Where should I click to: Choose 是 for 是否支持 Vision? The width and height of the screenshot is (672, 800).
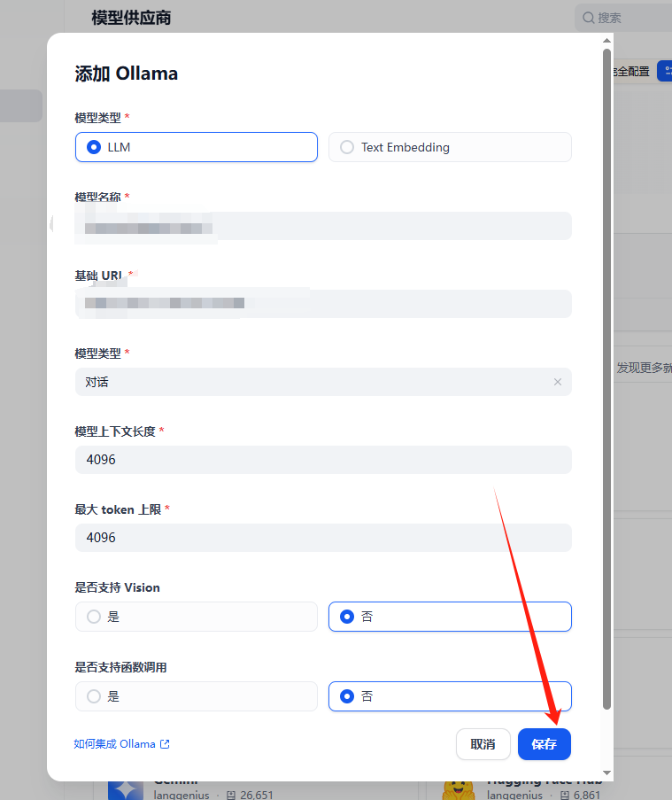coord(197,617)
